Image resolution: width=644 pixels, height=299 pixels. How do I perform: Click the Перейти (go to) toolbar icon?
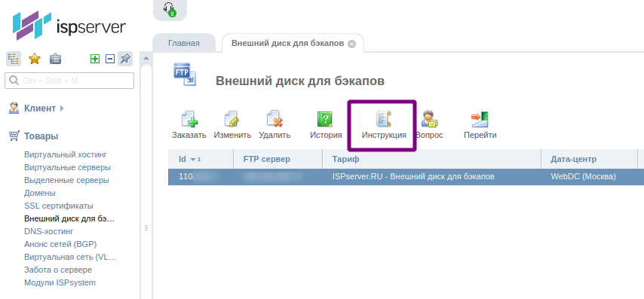[x=480, y=119]
